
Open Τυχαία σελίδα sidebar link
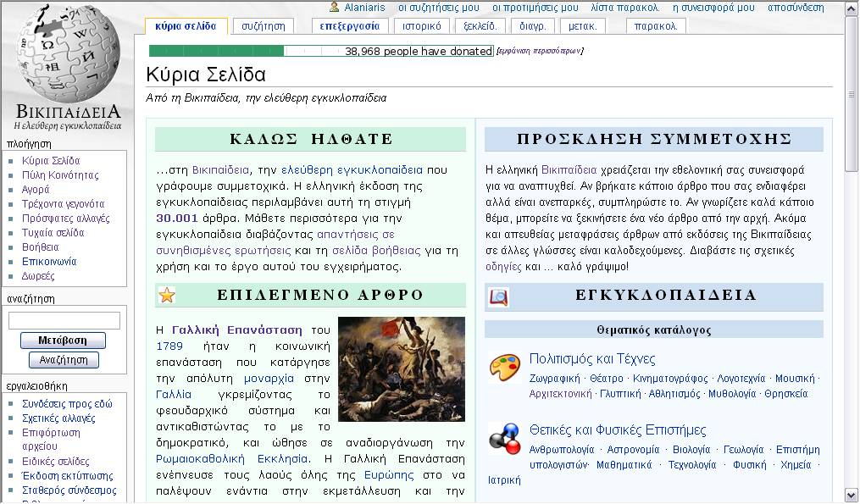[x=53, y=233]
